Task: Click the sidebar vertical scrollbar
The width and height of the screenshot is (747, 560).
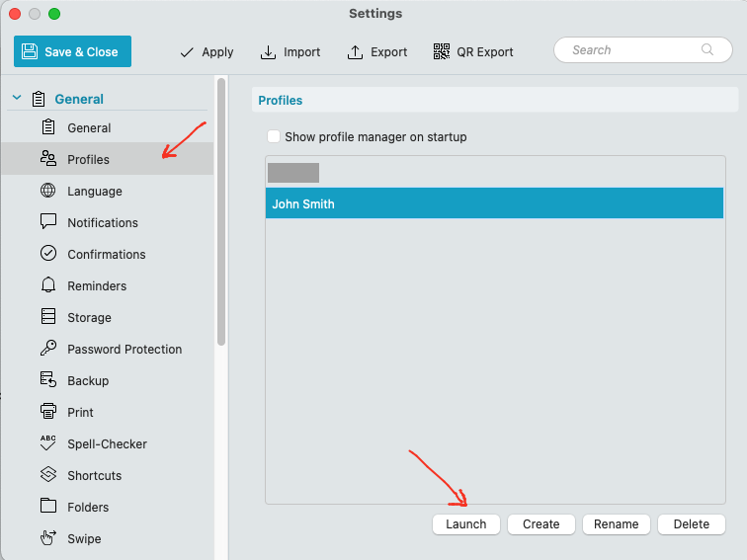Action: 221,212
